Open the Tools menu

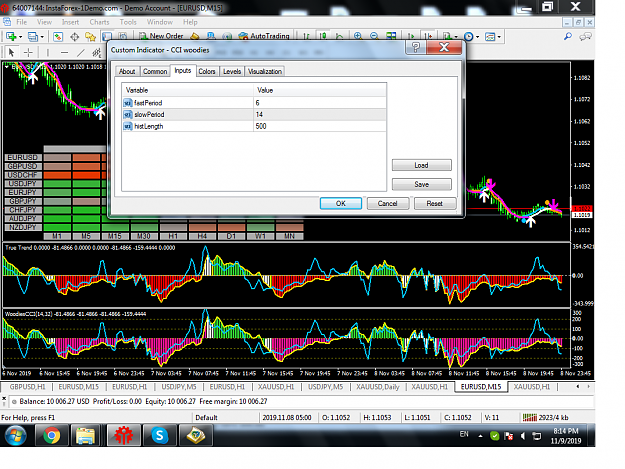point(128,22)
